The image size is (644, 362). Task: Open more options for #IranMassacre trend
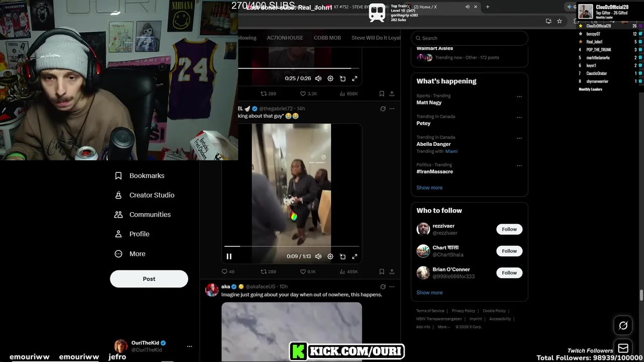point(519,166)
